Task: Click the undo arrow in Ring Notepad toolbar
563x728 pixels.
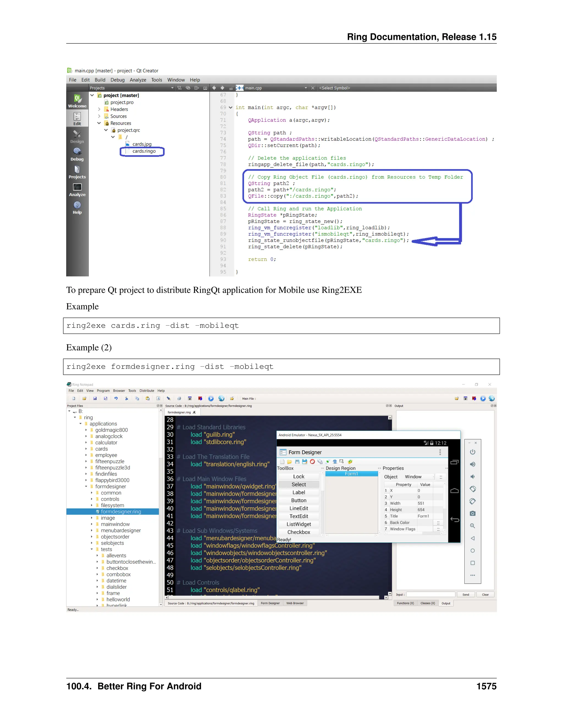Action: tap(116, 398)
